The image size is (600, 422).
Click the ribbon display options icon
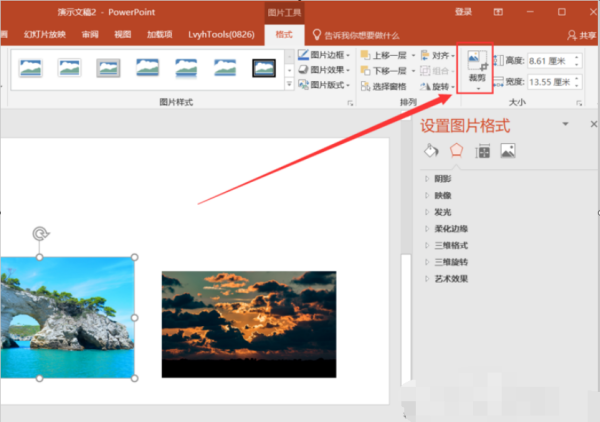[498, 12]
